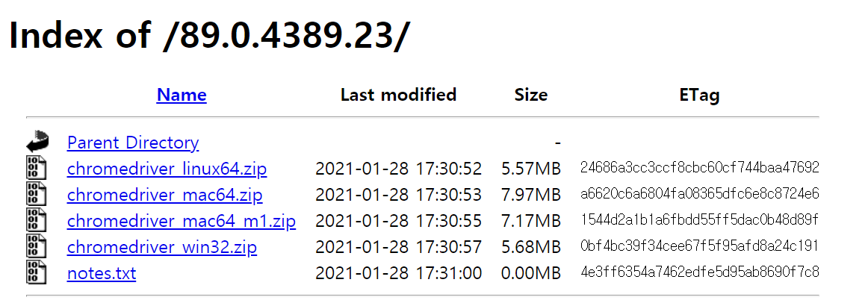Download chromedriver_win32.zip
868x303 pixels.
[x=162, y=247]
